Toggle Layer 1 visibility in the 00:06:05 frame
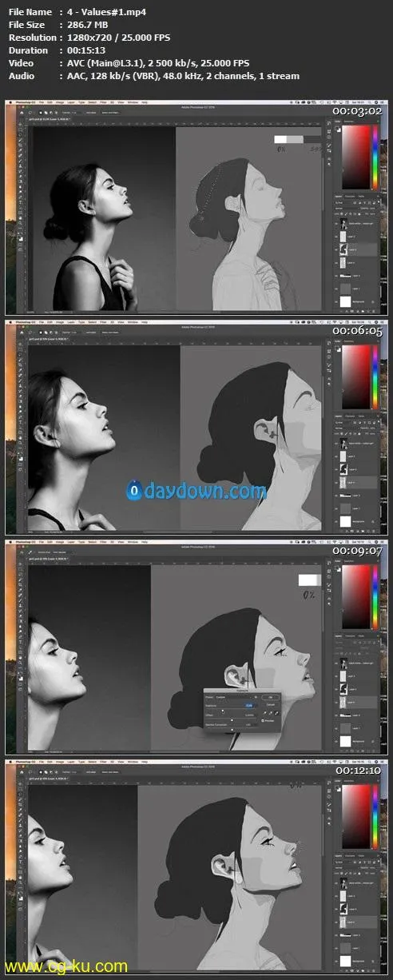 [336, 508]
